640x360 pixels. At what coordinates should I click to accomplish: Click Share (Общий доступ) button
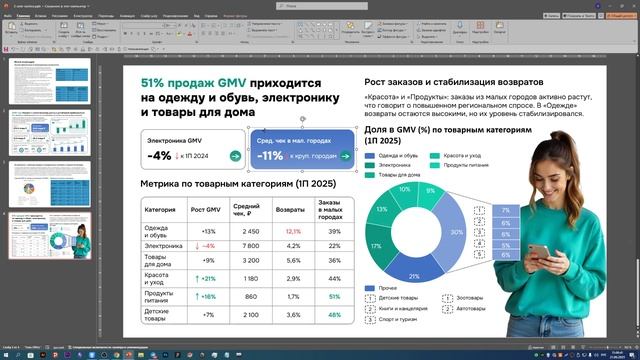pyautogui.click(x=621, y=16)
